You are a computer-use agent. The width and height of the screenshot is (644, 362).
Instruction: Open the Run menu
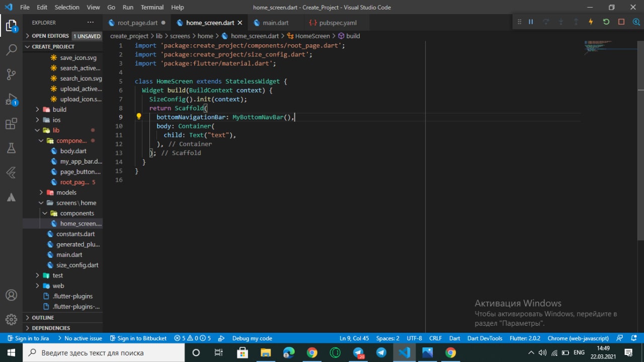coord(128,7)
